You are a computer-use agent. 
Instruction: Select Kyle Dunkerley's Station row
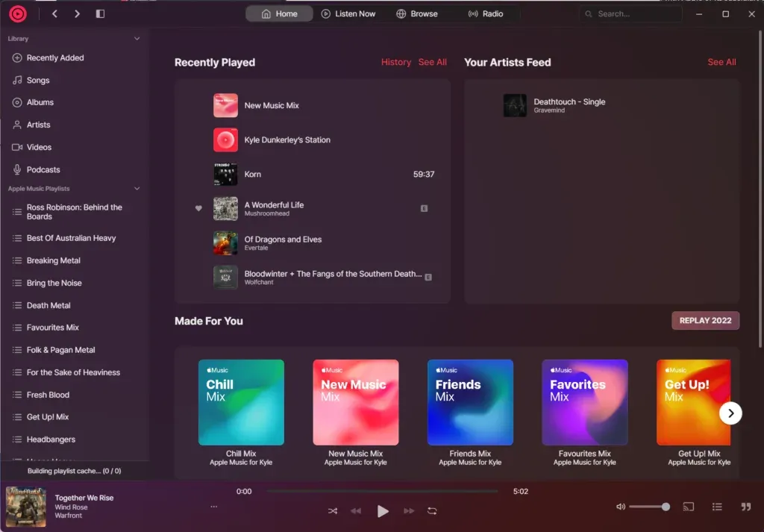[x=313, y=140]
